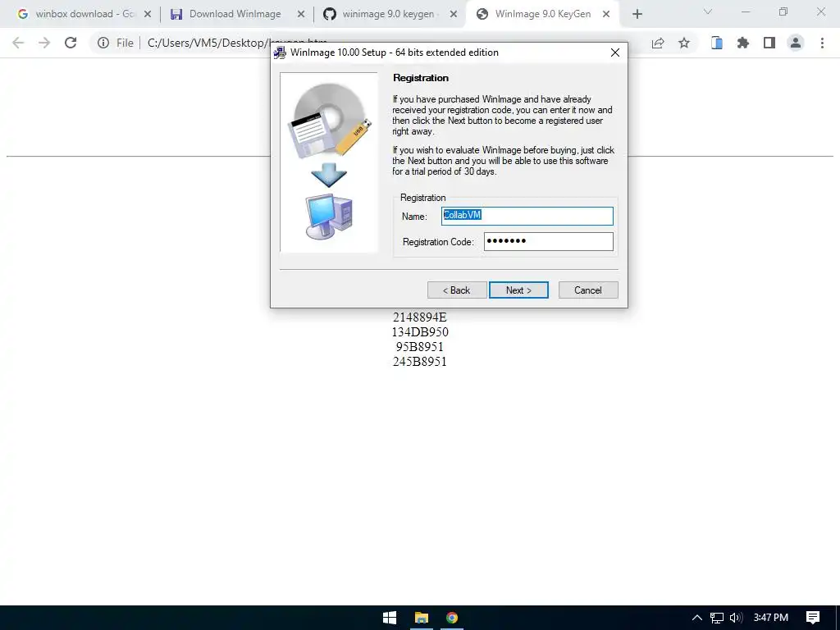
Task: Open a new browser tab
Action: (637, 15)
